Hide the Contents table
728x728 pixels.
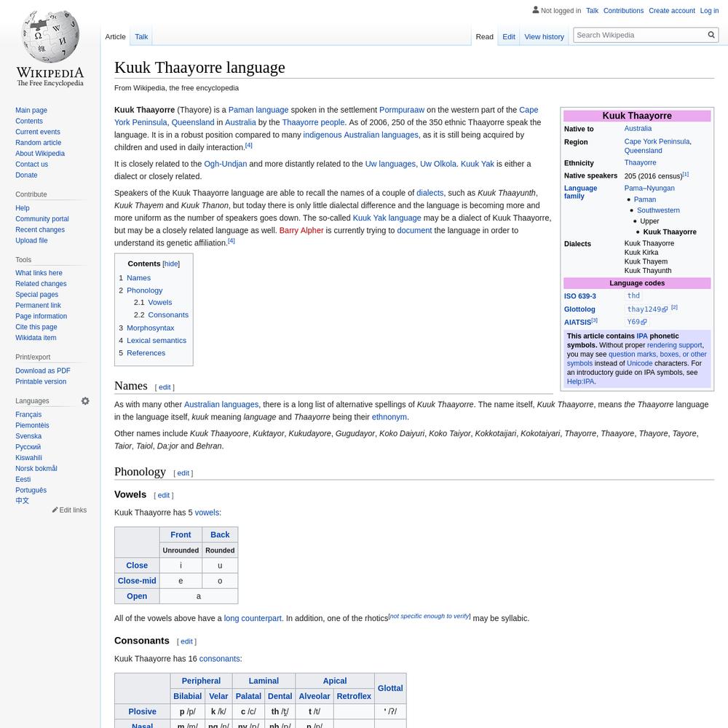(x=171, y=264)
